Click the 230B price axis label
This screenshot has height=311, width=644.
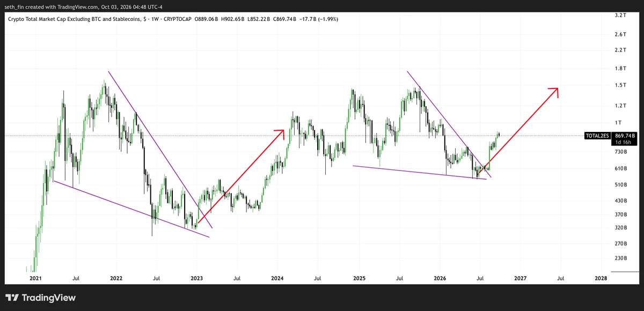621,258
